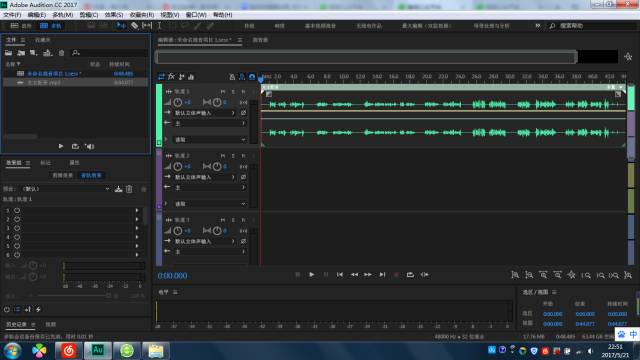Expand effects rack slot 3 arrow
This screenshot has height=360, width=640.
click(137, 228)
